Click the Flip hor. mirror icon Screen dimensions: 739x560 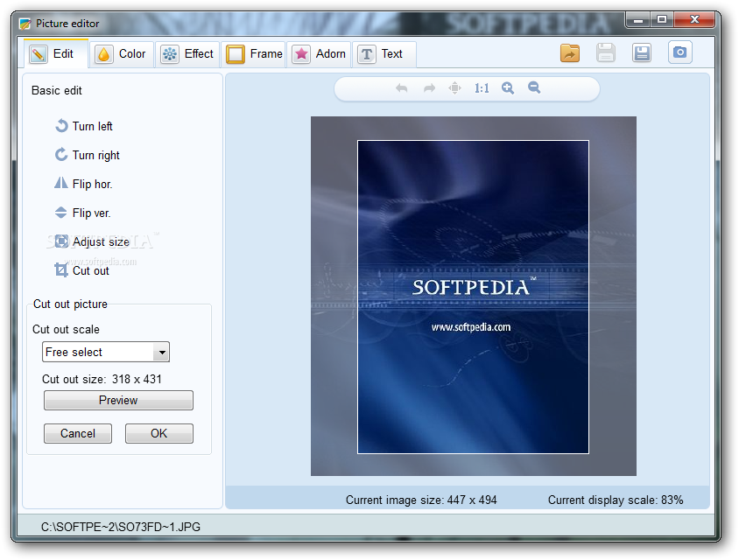pos(61,183)
